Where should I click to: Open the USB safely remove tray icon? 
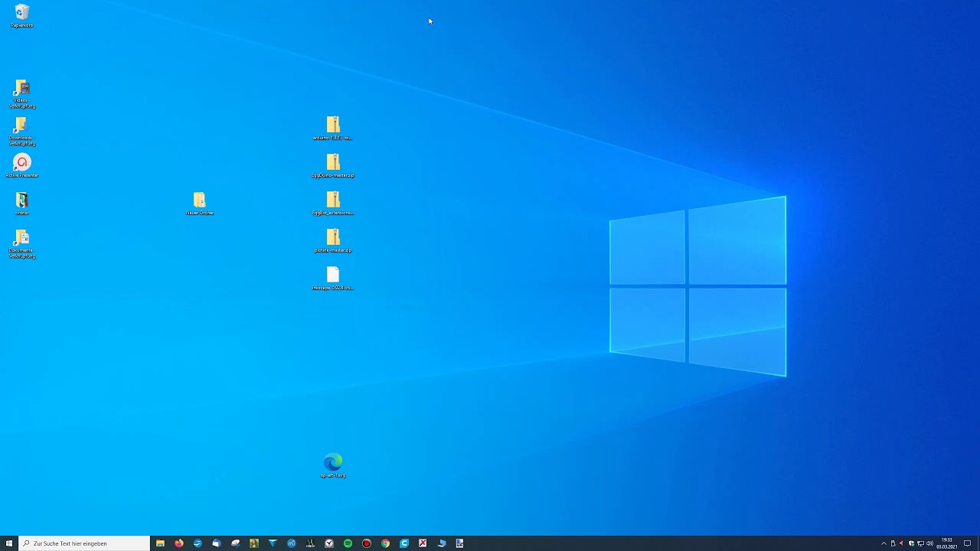(893, 543)
